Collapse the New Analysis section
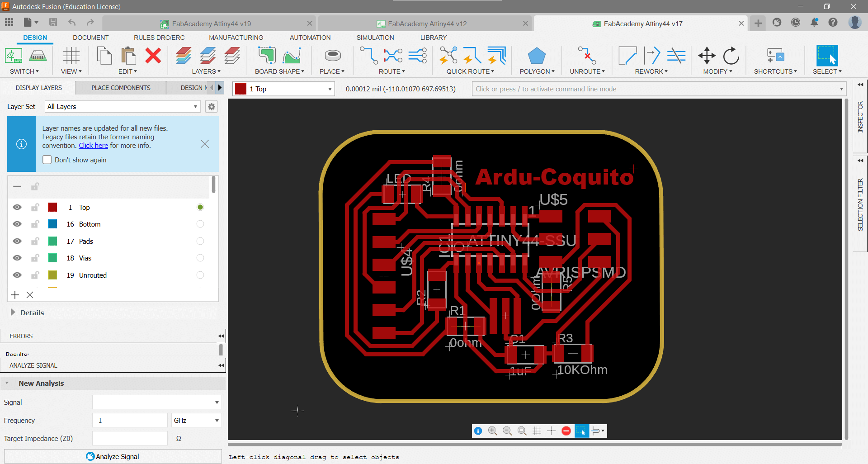The width and height of the screenshot is (868, 464). coord(7,383)
